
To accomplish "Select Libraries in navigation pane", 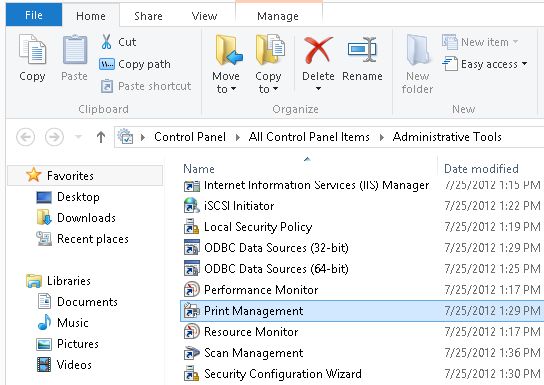I will [x=69, y=281].
